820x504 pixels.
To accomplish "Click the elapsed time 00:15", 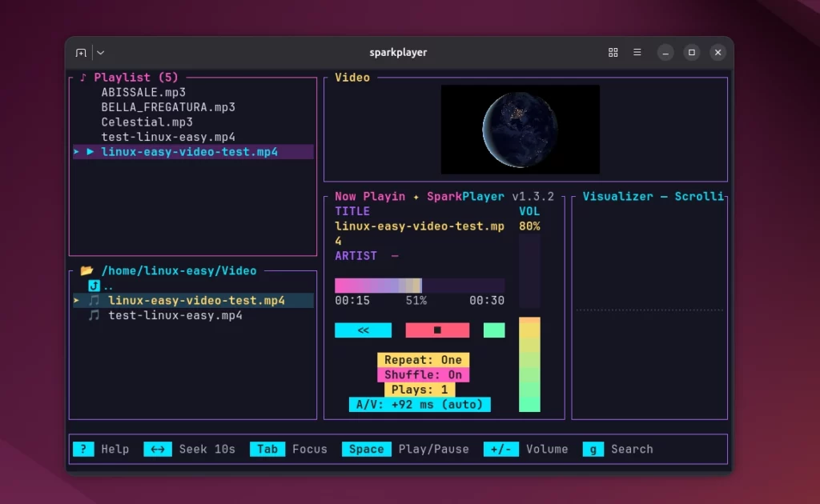I will (352, 301).
